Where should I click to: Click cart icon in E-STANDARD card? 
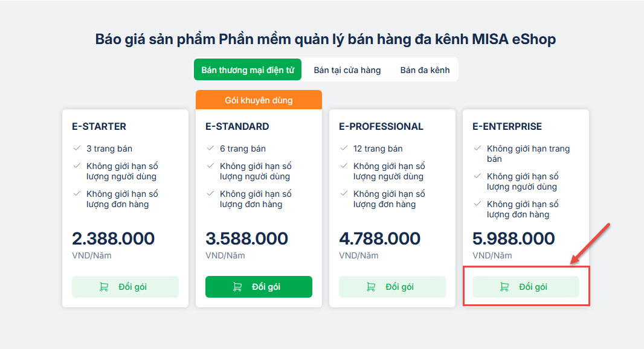pos(237,287)
